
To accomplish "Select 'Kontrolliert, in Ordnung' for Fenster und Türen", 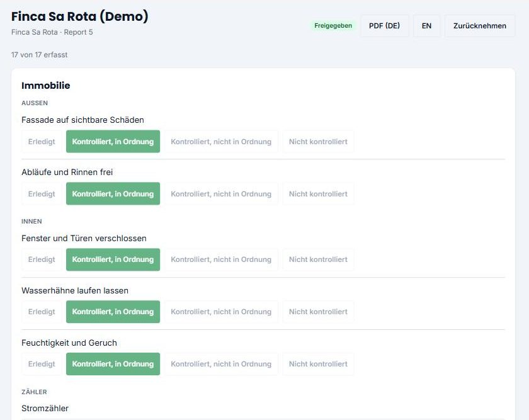I will tap(113, 259).
